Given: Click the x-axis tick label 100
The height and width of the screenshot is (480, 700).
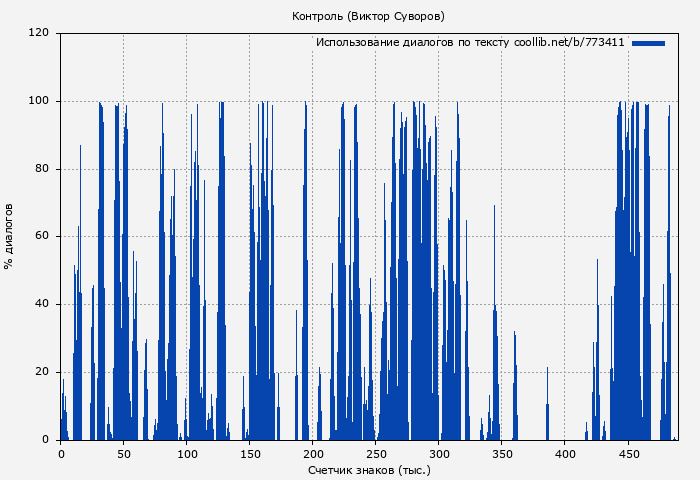Looking at the screenshot, I should coord(187,454).
